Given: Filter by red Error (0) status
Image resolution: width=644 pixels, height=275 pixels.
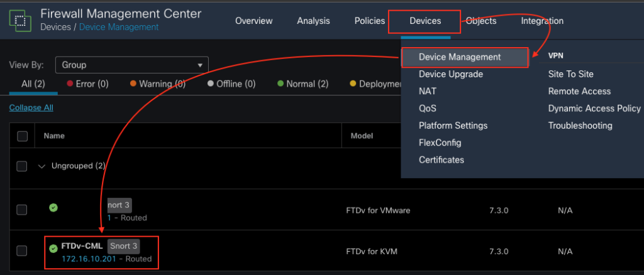Looking at the screenshot, I should [x=87, y=84].
